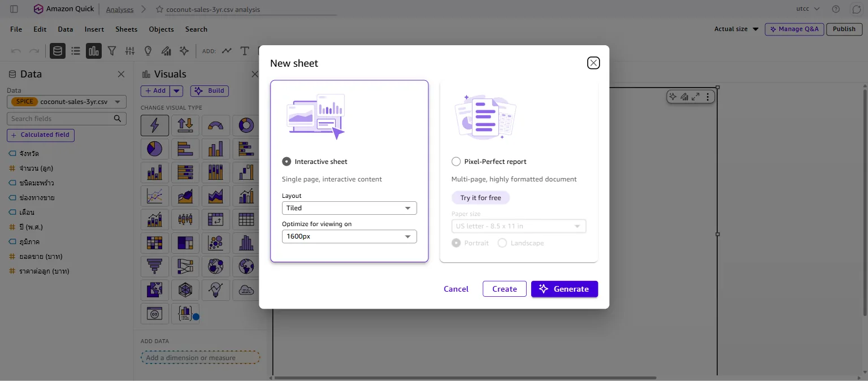
Task: Click Cancel in the New sheet dialog
Action: click(456, 289)
